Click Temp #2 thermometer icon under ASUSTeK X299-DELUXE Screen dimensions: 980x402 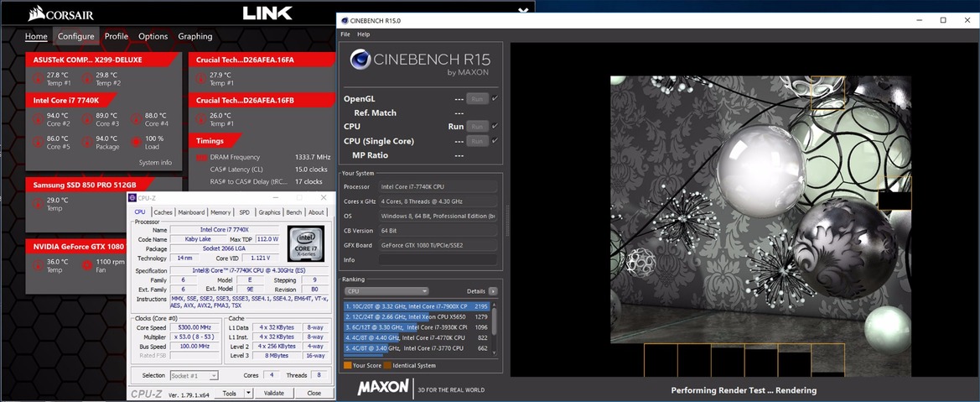[87, 79]
